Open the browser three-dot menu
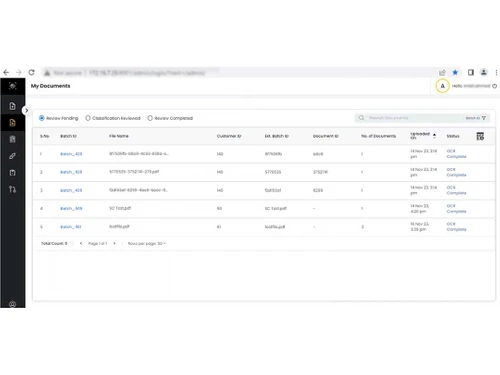 496,72
